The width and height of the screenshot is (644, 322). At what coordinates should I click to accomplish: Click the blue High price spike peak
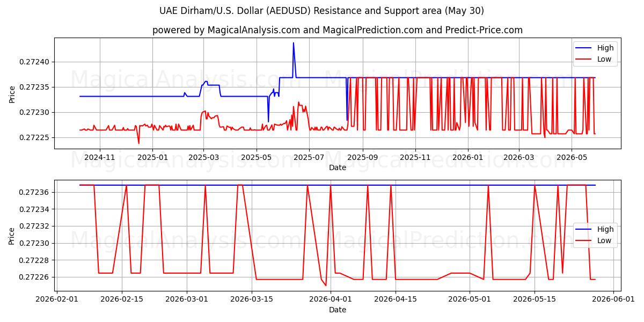[x=293, y=43]
